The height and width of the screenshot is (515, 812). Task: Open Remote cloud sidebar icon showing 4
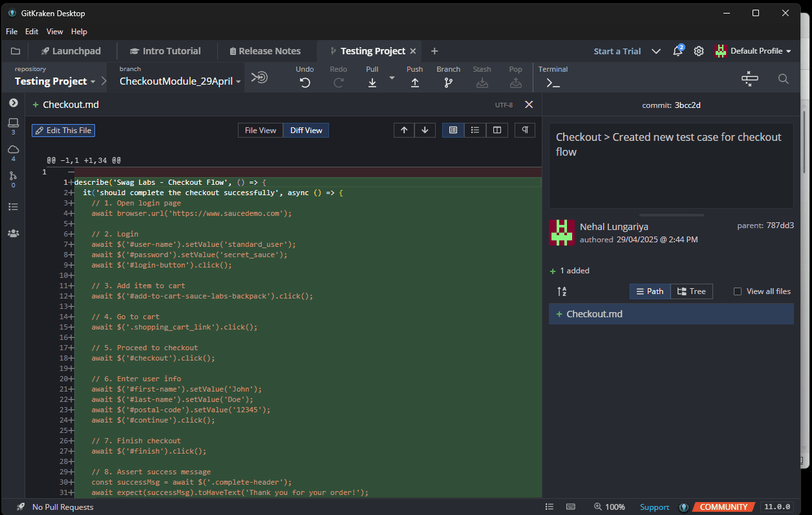coord(13,152)
